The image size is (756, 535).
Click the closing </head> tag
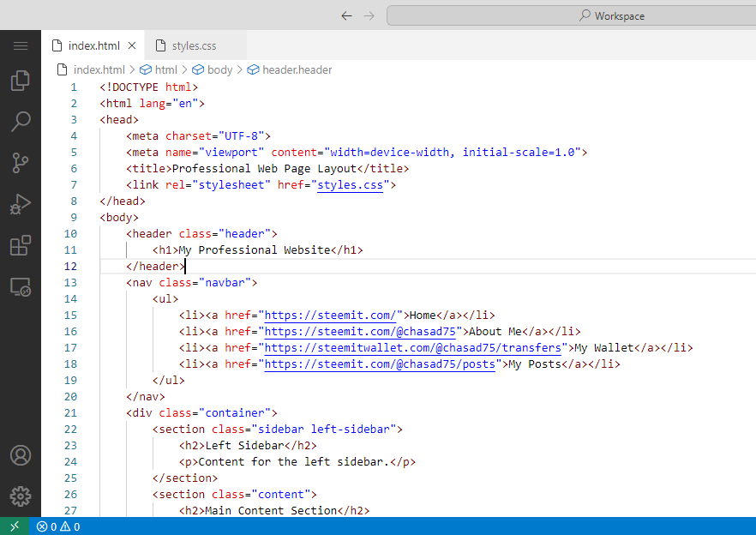coord(123,201)
